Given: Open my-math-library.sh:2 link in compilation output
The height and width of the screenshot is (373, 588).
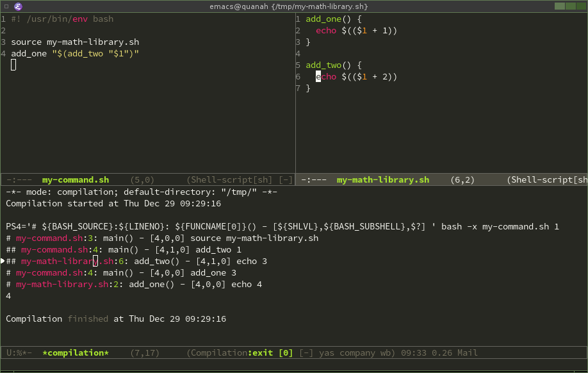Looking at the screenshot, I should [67, 285].
